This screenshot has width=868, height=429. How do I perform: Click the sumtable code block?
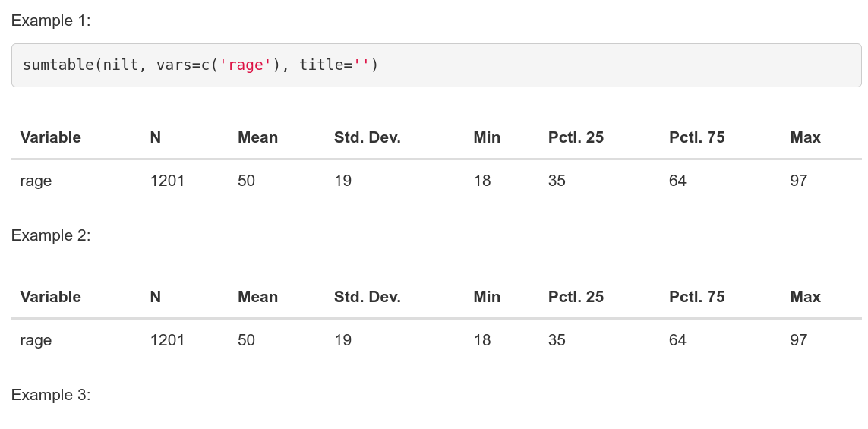tap(436, 65)
